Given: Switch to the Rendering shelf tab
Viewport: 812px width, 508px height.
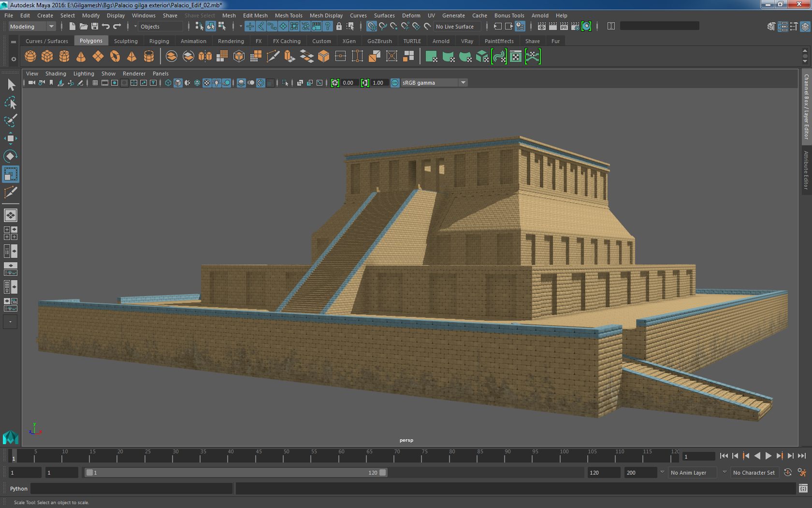Looking at the screenshot, I should click(x=231, y=41).
